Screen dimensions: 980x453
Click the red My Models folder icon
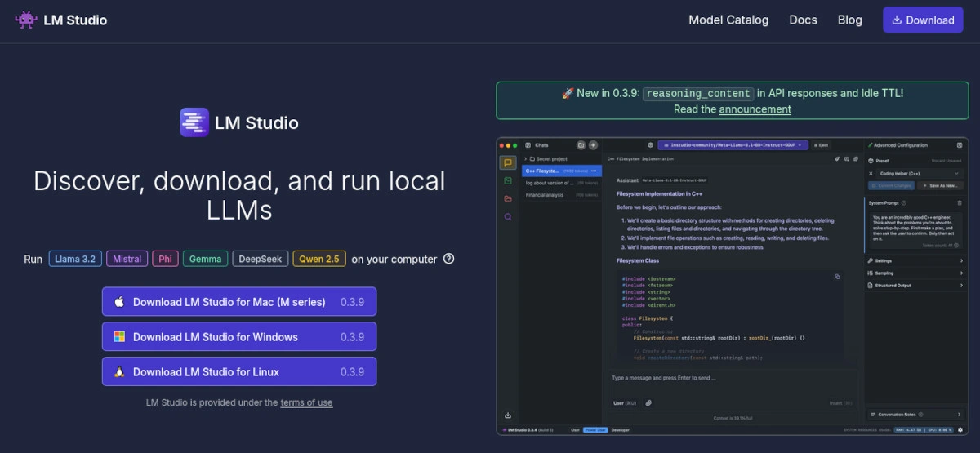point(508,198)
